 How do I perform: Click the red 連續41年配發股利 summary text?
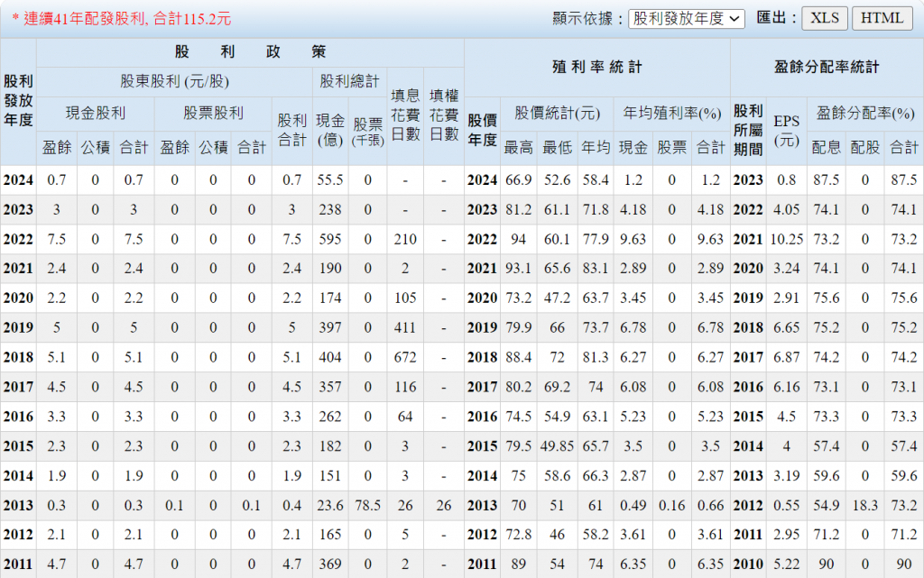[x=122, y=18]
